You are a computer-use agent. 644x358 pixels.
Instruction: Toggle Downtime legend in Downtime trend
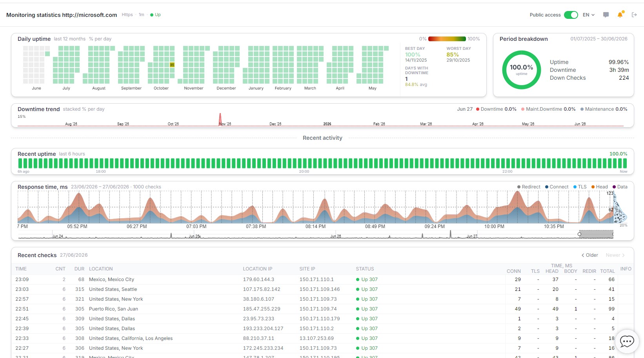pyautogui.click(x=496, y=109)
